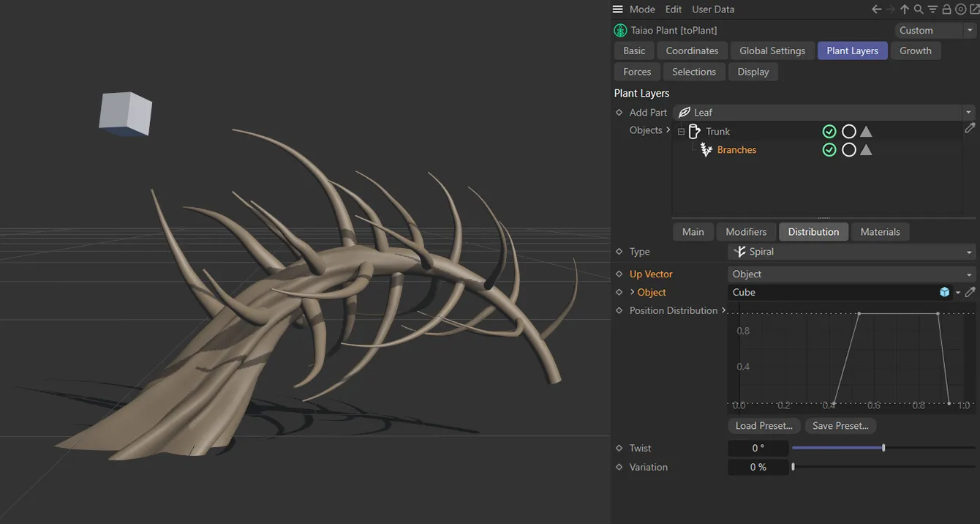The height and width of the screenshot is (524, 980).
Task: Click the Trunk layer's branch icon
Action: pos(695,131)
